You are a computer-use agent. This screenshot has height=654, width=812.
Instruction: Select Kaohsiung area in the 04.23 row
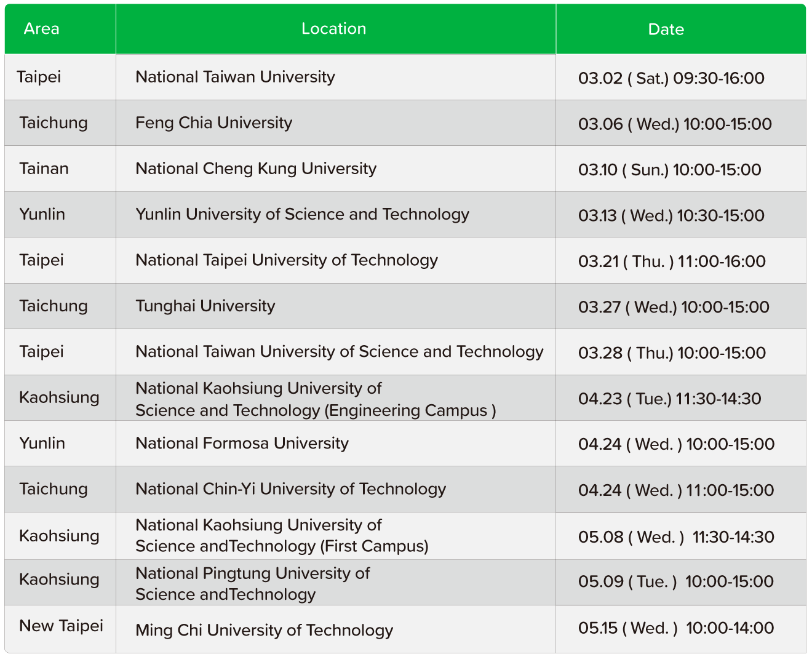click(59, 397)
